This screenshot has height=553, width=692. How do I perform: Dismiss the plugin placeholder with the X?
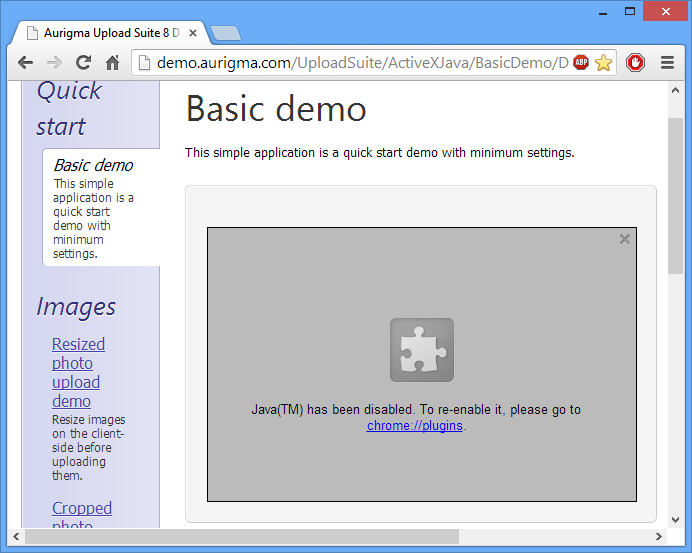pos(625,239)
